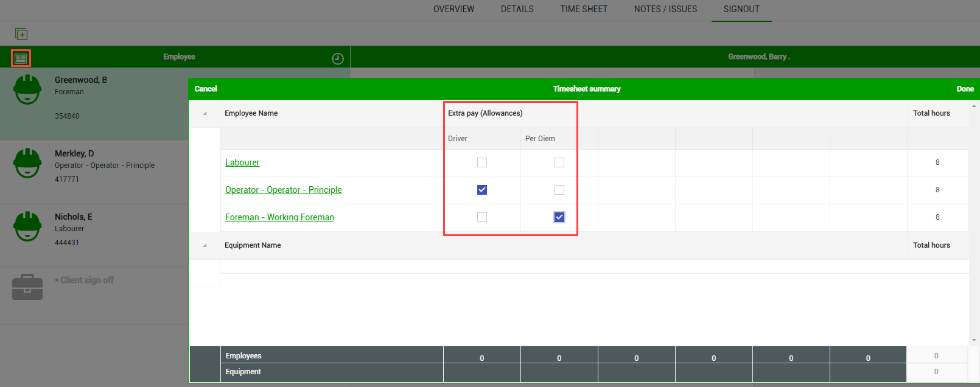Cancel the Timesheet summary dialog

tap(206, 89)
